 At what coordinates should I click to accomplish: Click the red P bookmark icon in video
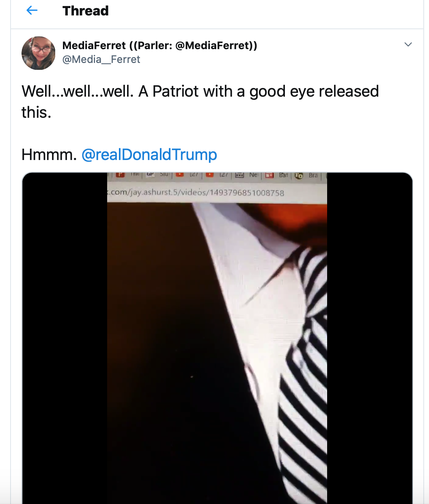pyautogui.click(x=120, y=175)
